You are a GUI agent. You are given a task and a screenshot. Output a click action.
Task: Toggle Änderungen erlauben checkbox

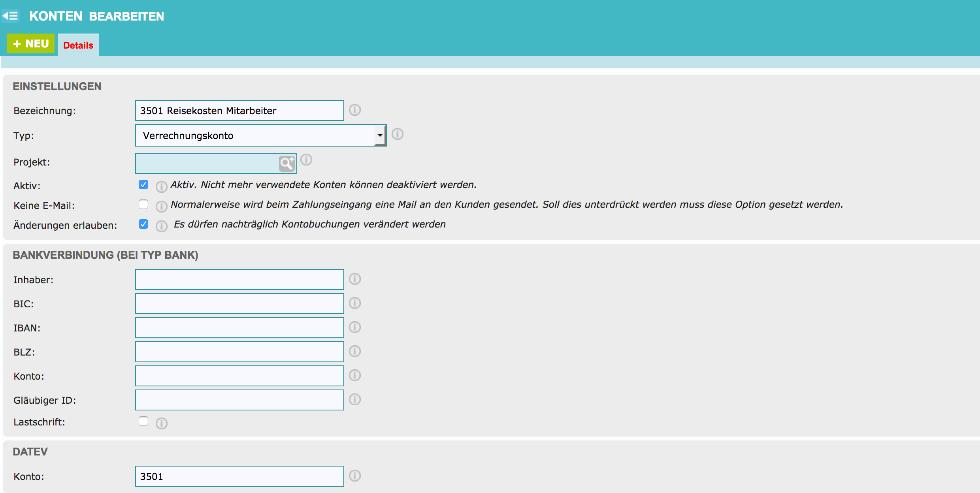point(143,224)
